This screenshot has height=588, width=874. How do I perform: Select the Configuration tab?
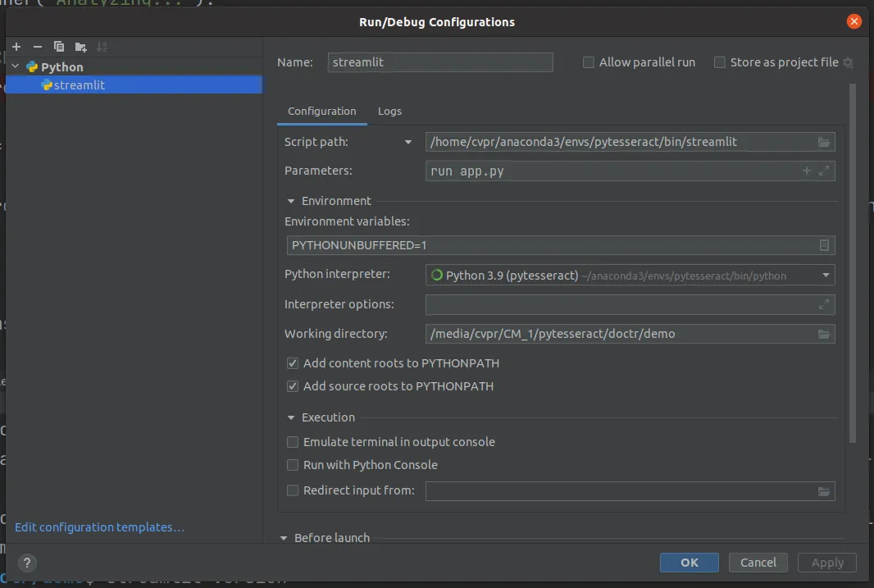tap(321, 111)
